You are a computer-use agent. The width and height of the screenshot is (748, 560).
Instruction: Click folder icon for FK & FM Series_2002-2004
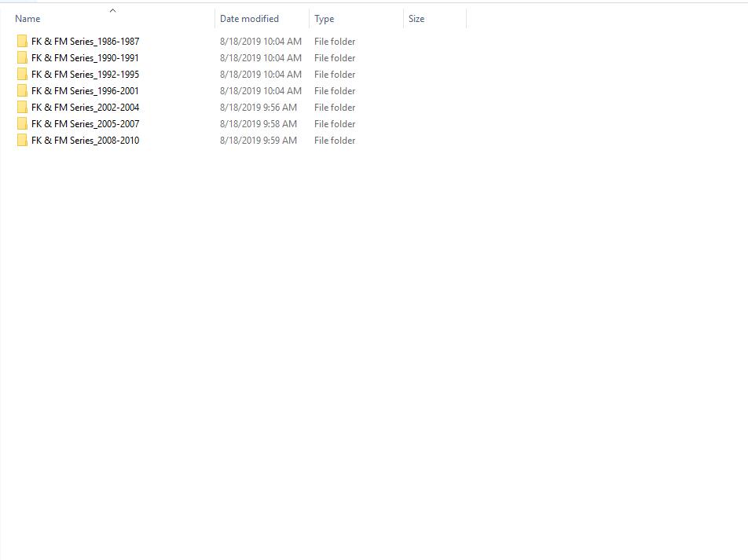[22, 108]
